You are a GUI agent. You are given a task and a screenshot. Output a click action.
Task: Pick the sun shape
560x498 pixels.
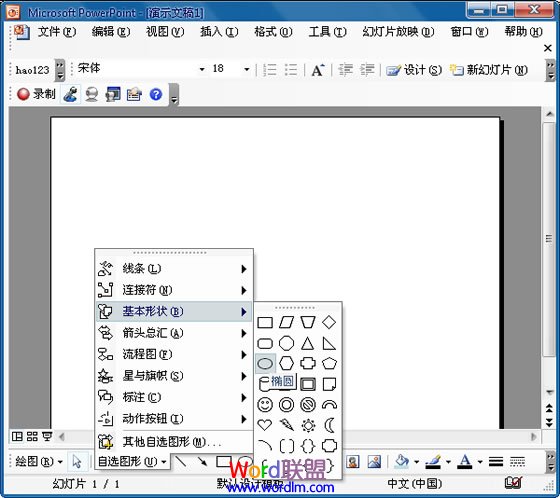[x=308, y=425]
